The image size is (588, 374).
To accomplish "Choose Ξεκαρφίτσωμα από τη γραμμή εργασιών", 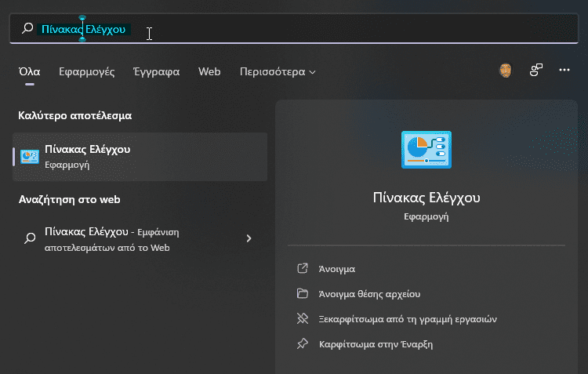I will (408, 319).
